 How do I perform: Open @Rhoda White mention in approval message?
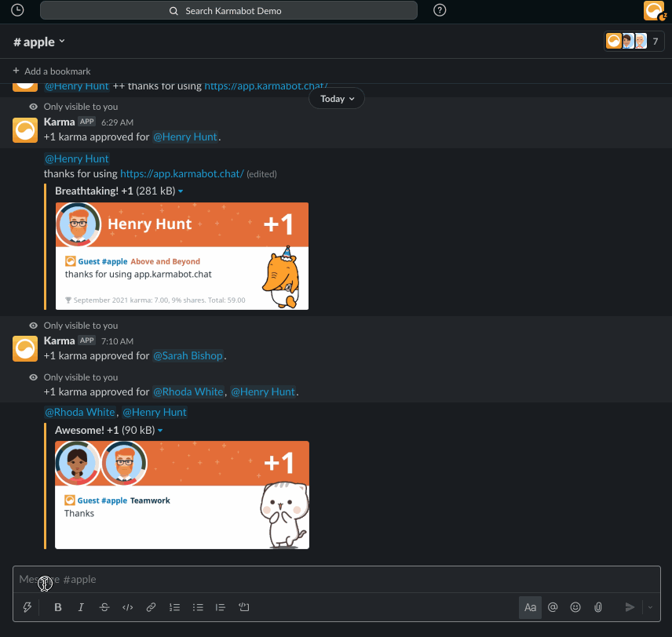(188, 392)
